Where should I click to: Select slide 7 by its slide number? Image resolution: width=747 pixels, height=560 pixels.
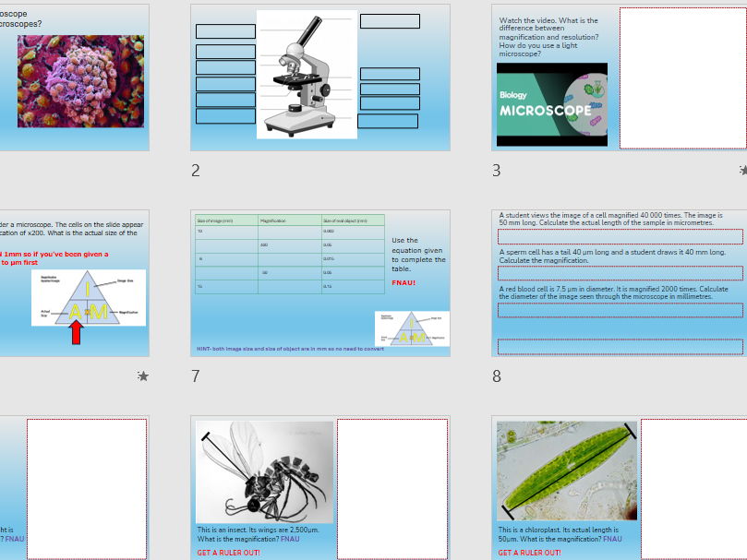195,377
